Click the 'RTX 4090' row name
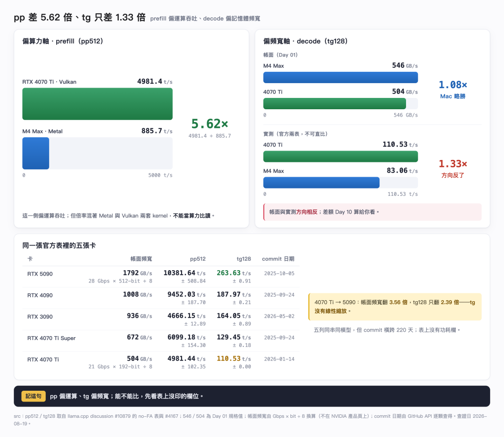This screenshot has width=504, height=437. pyautogui.click(x=40, y=296)
